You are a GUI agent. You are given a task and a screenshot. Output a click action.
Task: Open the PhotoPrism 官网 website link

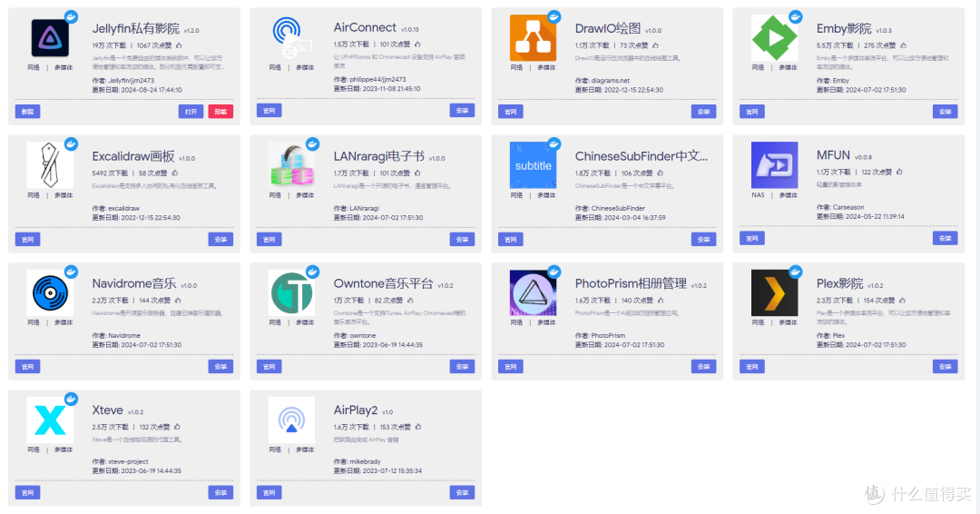[x=511, y=366]
